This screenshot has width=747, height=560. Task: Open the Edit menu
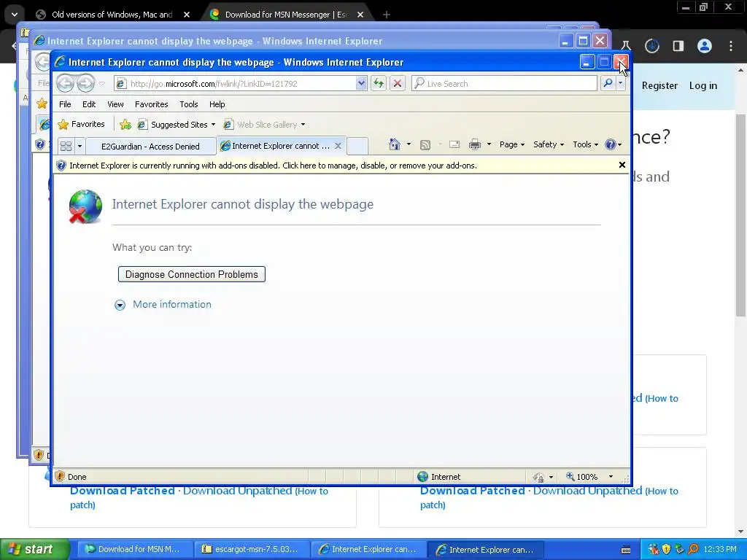point(89,104)
